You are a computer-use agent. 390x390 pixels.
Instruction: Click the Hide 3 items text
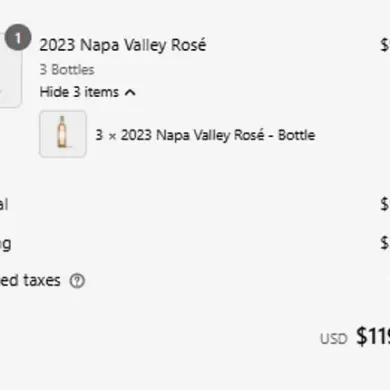tap(79, 92)
